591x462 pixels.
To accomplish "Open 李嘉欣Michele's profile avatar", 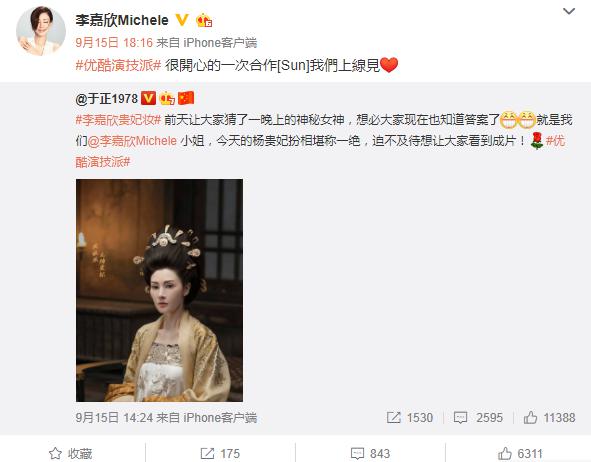I will pyautogui.click(x=41, y=31).
